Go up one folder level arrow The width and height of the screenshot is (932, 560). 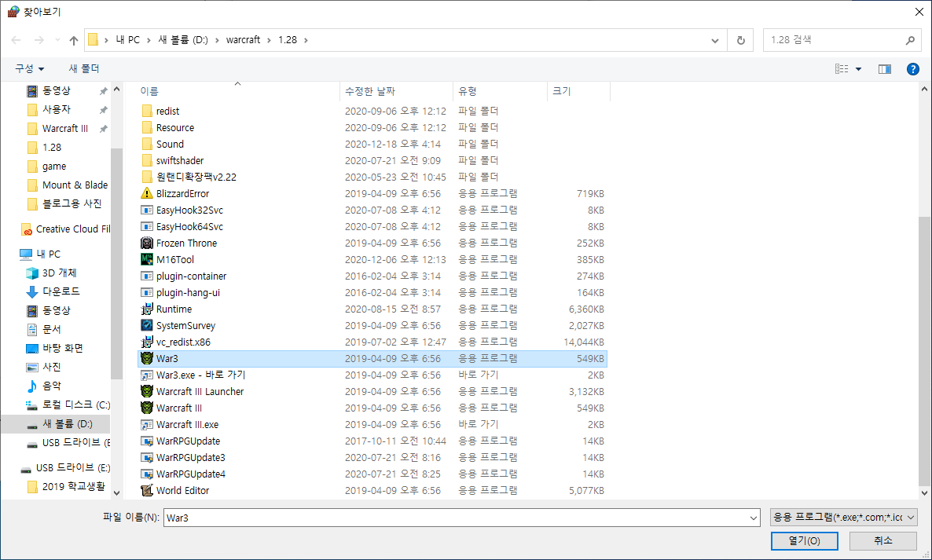[x=74, y=40]
